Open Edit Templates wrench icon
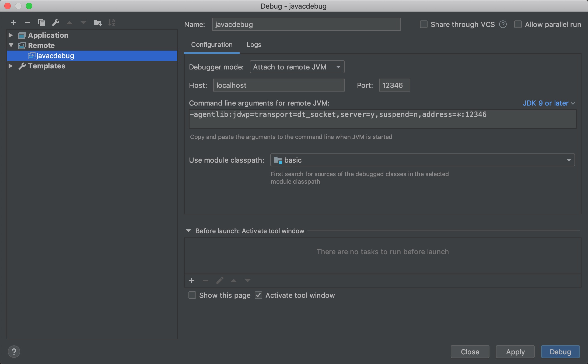The height and width of the screenshot is (364, 588). [x=55, y=23]
